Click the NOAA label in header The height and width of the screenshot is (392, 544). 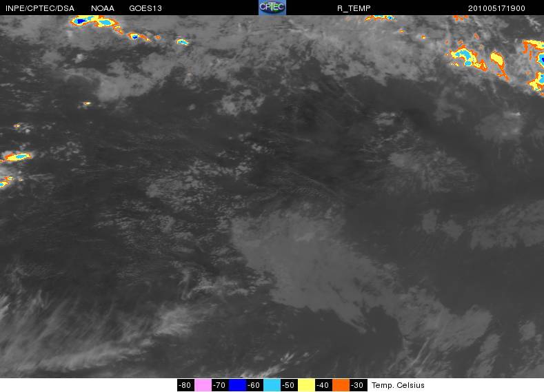103,8
